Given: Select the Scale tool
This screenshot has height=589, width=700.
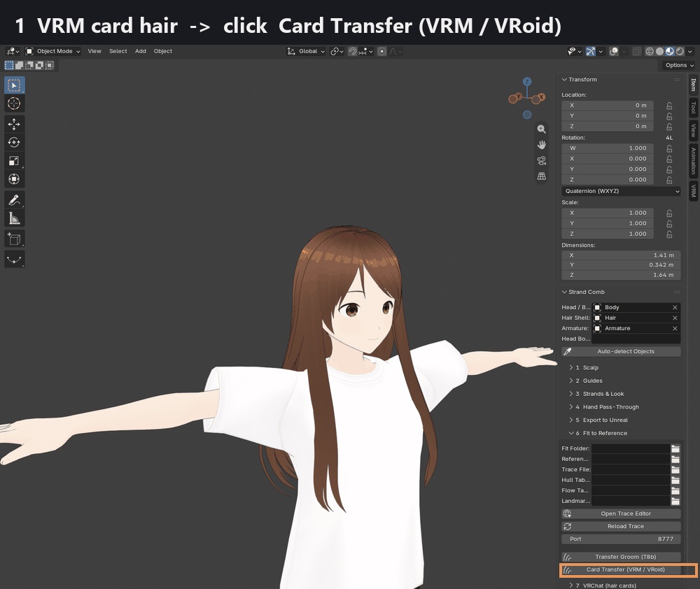Looking at the screenshot, I should 14,161.
